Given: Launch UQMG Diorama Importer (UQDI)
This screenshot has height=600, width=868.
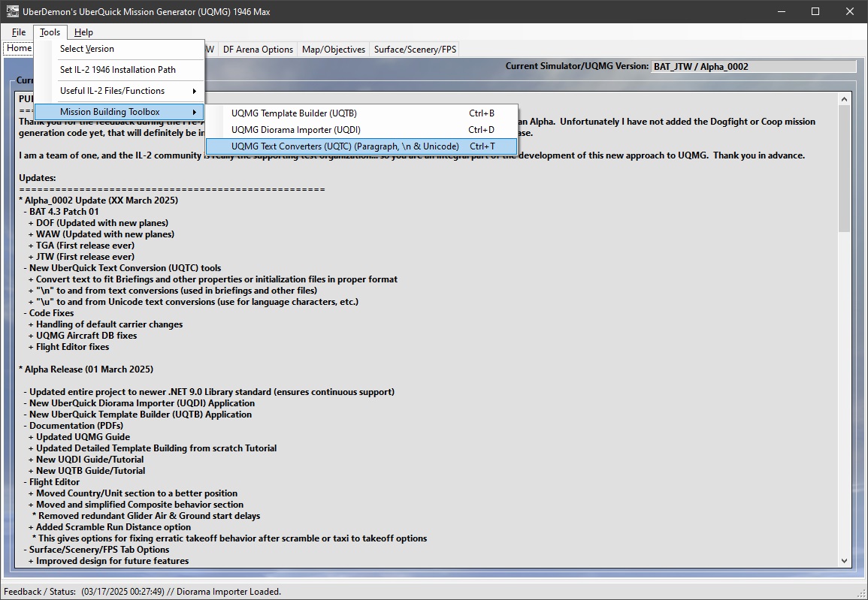Looking at the screenshot, I should point(362,130).
